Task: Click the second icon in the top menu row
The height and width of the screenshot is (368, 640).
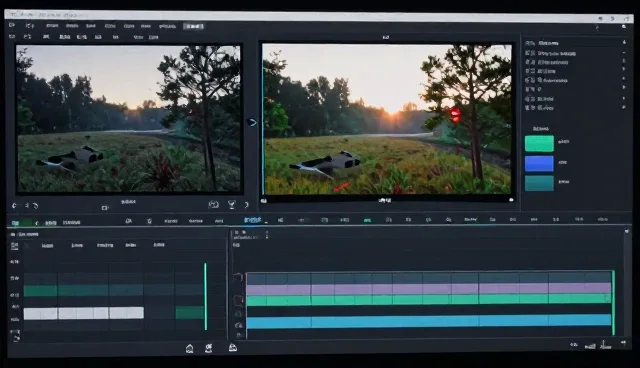Action: click(x=29, y=26)
